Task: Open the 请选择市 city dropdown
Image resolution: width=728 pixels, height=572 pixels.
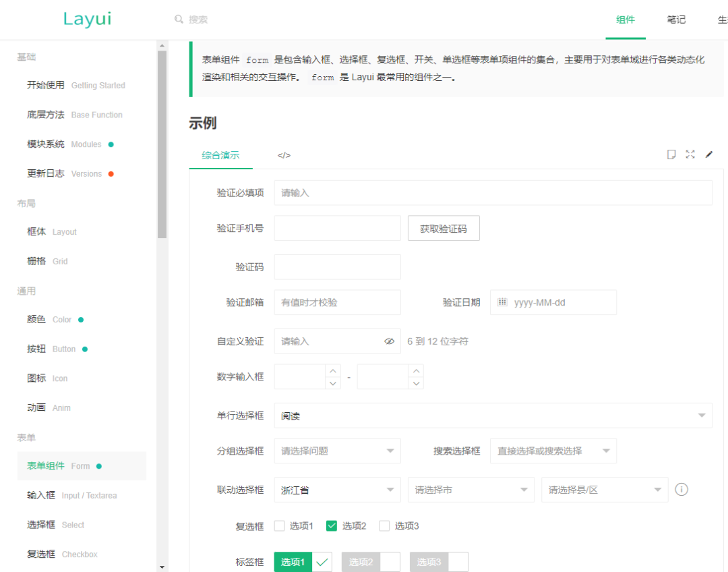Action: (471, 490)
